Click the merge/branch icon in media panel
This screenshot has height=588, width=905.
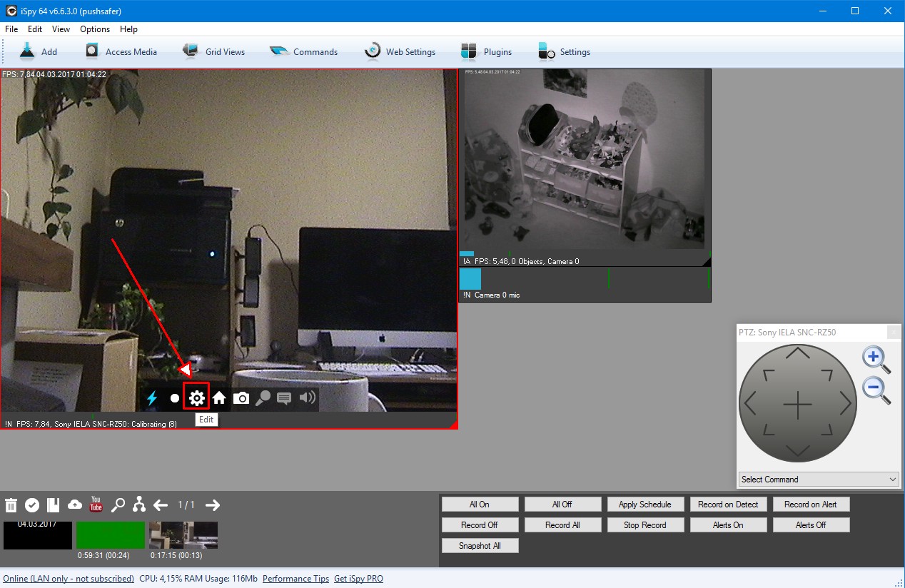click(x=139, y=505)
